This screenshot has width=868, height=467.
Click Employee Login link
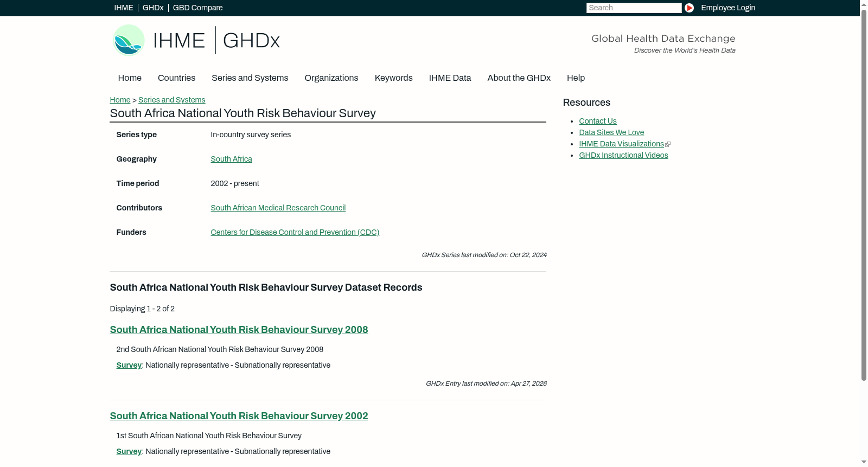tap(728, 8)
